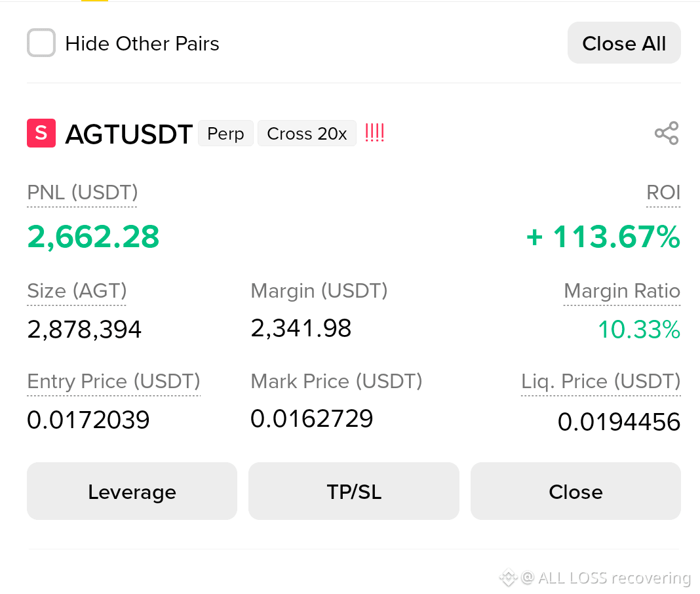
Task: Open the AGTUSDT pair name
Action: [x=128, y=134]
